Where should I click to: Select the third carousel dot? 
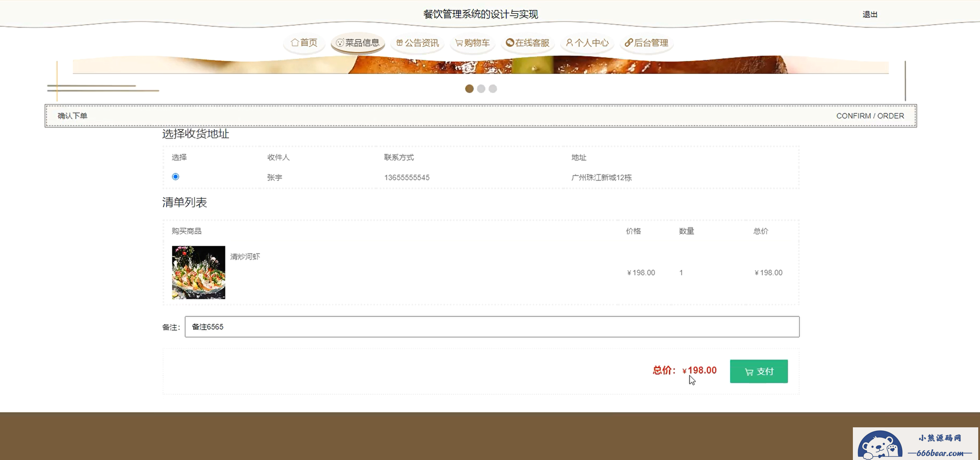pyautogui.click(x=493, y=89)
